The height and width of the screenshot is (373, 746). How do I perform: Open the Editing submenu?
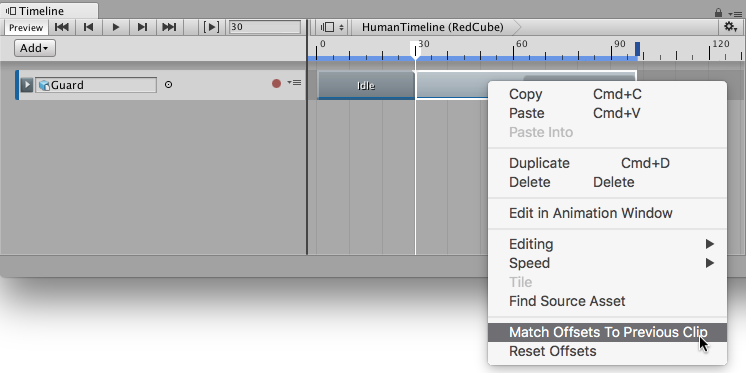click(608, 244)
